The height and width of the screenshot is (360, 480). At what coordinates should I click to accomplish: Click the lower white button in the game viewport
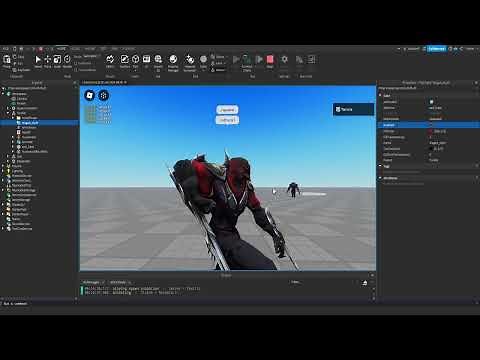tap(227, 120)
